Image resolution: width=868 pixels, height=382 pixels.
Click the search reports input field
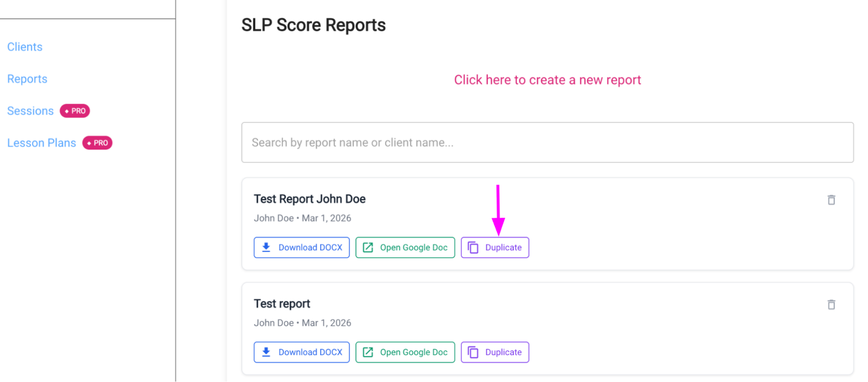[547, 143]
